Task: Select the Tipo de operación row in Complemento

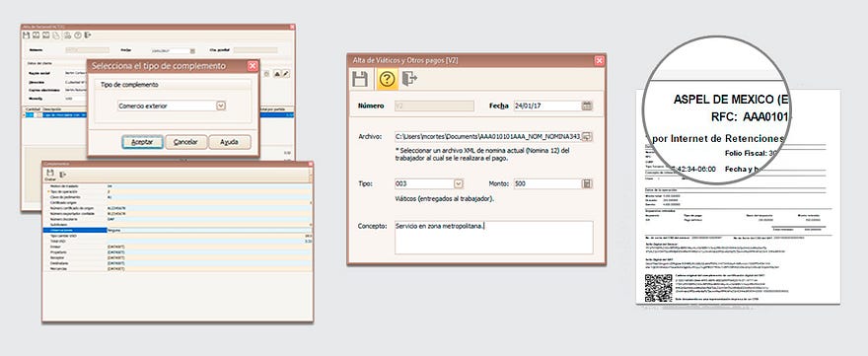Action: tap(178, 191)
